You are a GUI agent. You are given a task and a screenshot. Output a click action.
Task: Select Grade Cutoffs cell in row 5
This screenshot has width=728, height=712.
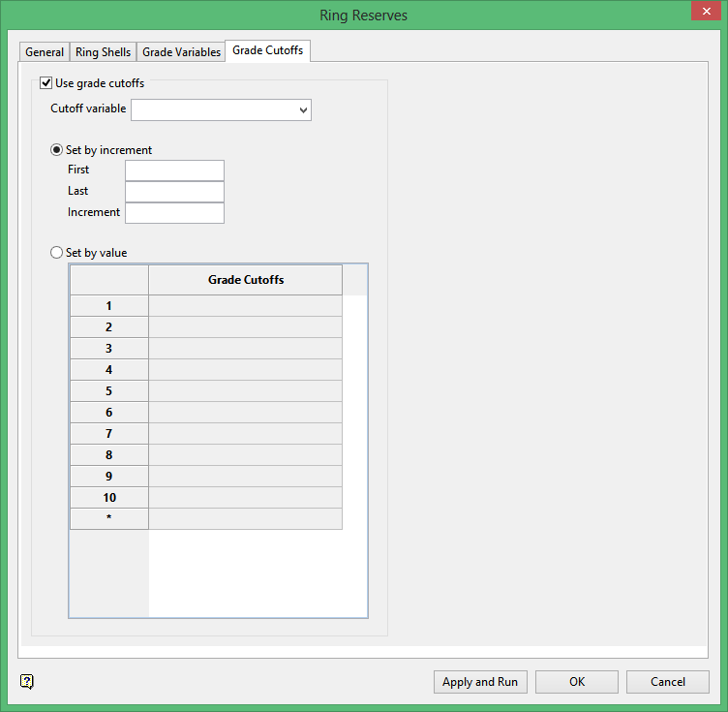pos(245,391)
